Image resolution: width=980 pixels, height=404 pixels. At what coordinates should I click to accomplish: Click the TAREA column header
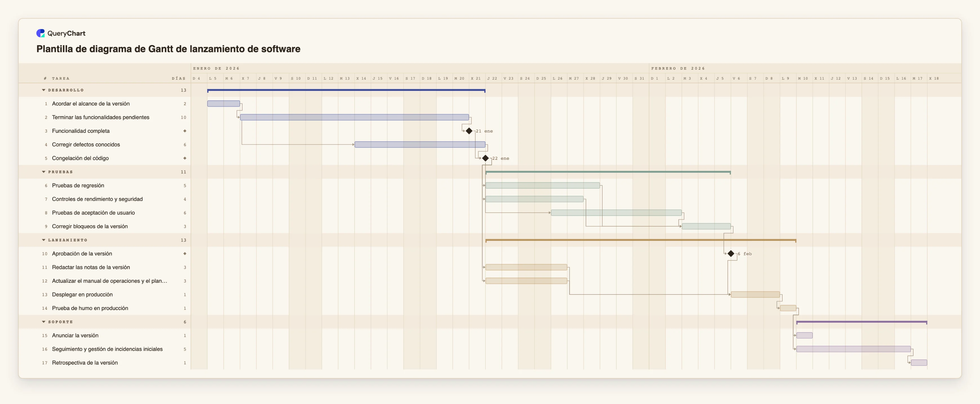point(61,78)
